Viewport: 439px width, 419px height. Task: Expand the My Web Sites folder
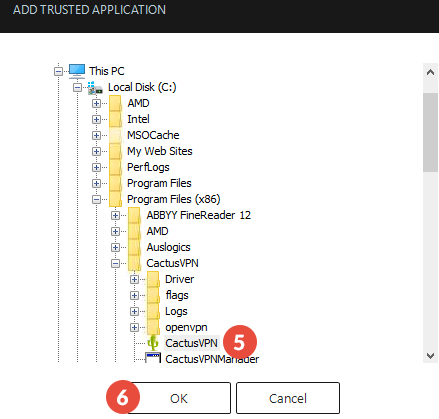pyautogui.click(x=96, y=151)
